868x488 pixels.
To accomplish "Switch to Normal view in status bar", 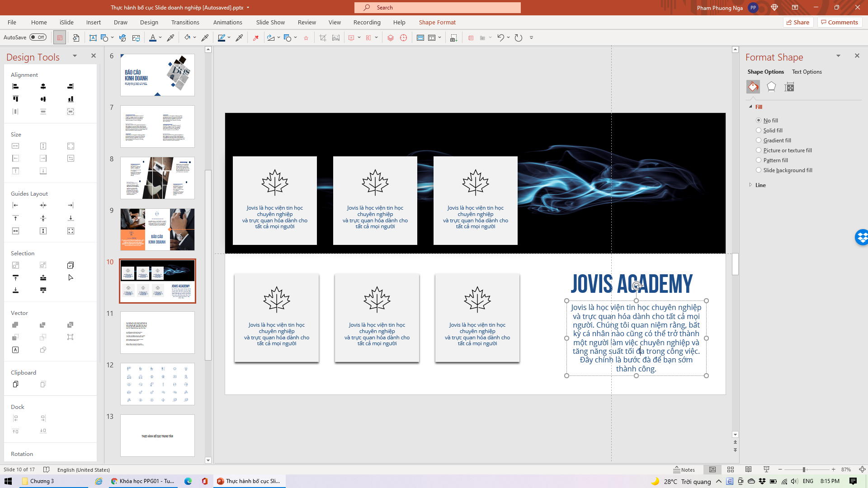I will (712, 469).
